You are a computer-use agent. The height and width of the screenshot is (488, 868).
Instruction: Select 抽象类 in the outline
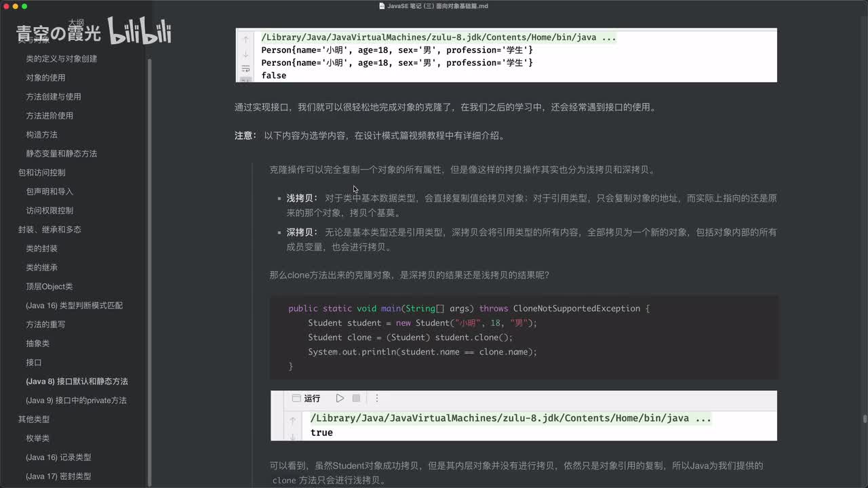click(x=37, y=344)
